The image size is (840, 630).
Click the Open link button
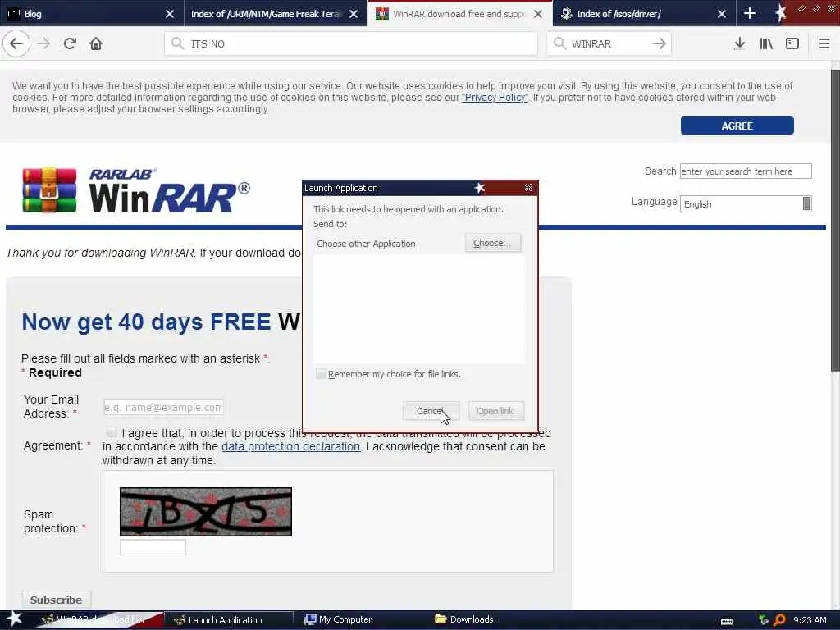tap(495, 411)
